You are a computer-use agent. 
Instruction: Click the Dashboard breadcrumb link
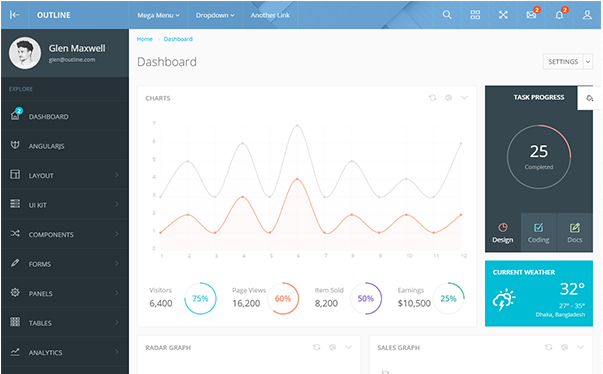coord(178,39)
